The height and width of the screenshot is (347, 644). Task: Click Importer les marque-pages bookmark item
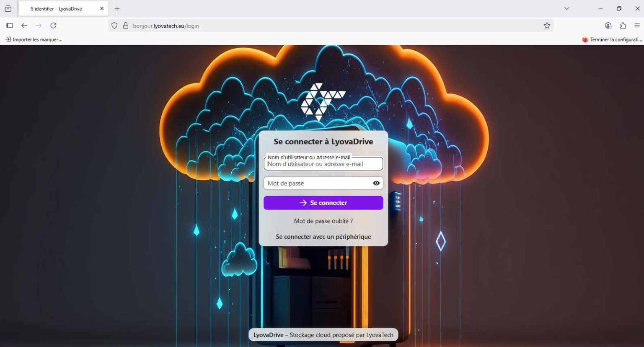click(x=34, y=39)
